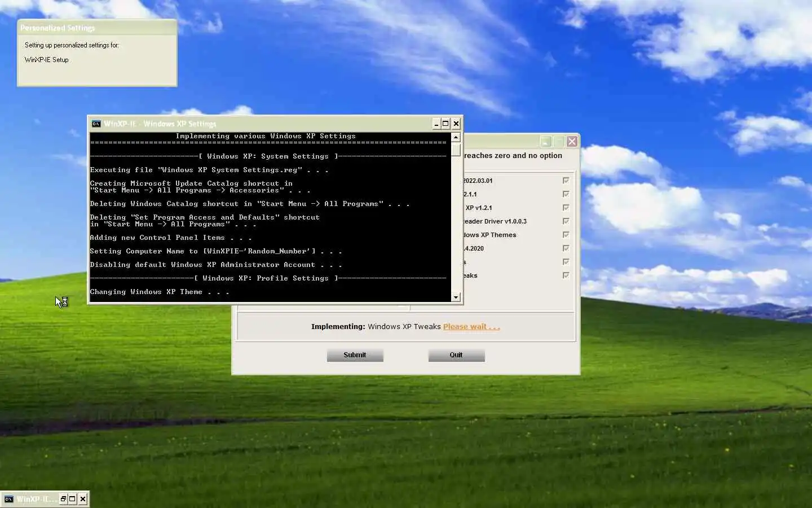Click the 'reaches zero and no option' text
Image resolution: width=812 pixels, height=508 pixels.
point(513,156)
